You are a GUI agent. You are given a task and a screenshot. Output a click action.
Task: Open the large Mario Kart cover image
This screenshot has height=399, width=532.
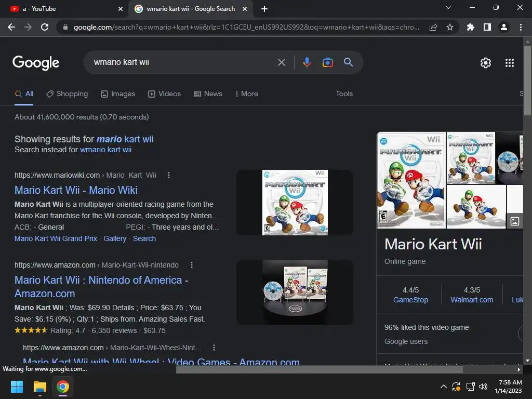pos(411,180)
